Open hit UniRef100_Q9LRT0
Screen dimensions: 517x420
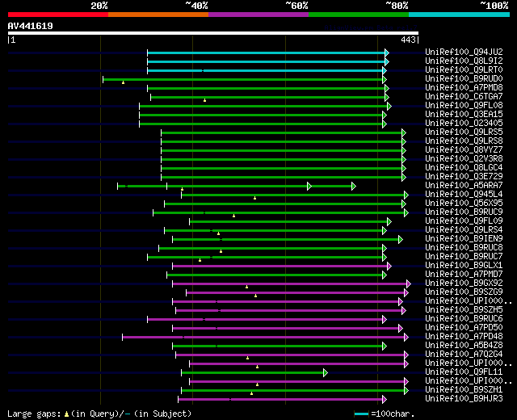coord(464,70)
